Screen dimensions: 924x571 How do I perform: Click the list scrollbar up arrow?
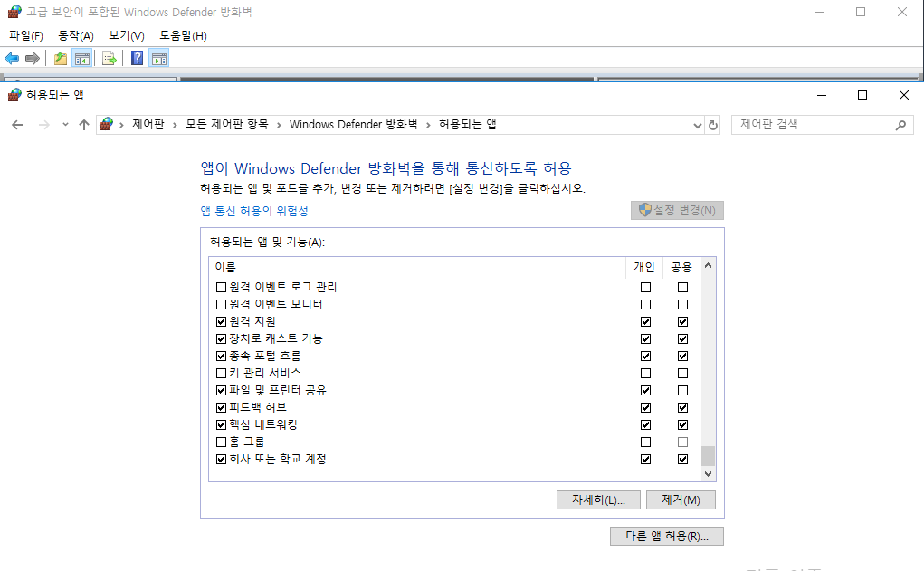(709, 266)
